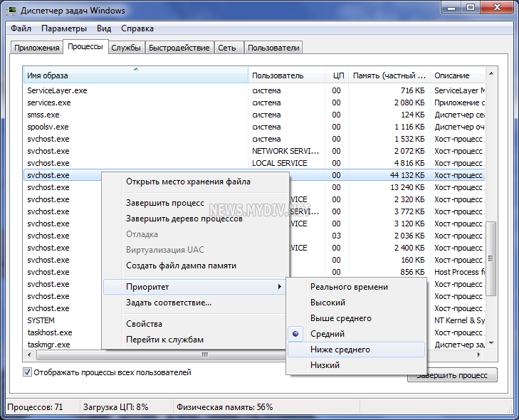Open the 'Файл' menu

click(21, 28)
